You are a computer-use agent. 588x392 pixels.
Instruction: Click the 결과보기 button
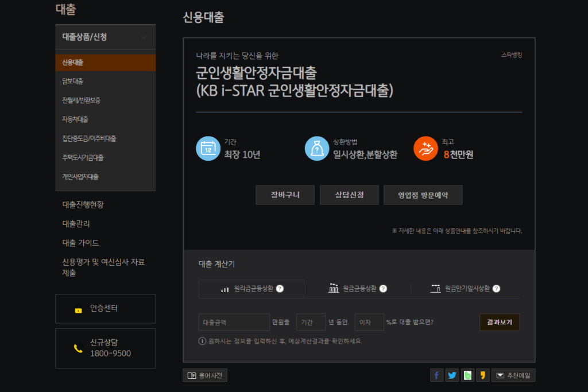[x=499, y=322]
